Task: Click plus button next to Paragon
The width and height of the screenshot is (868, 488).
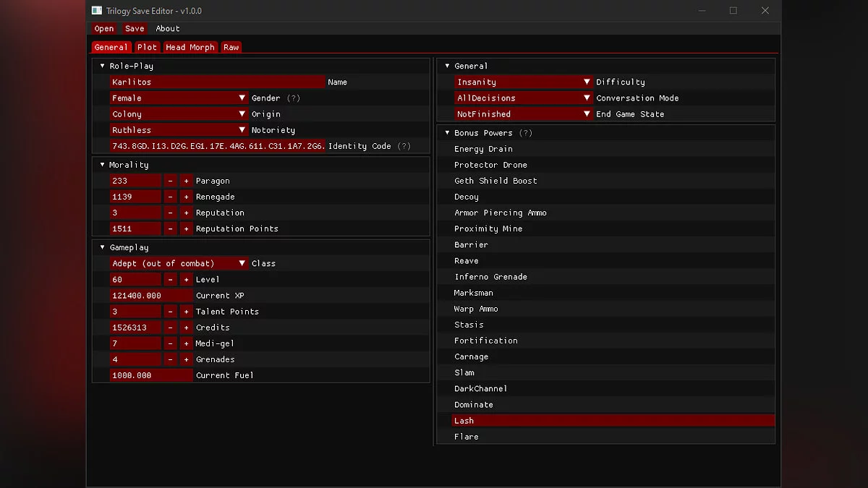Action: [186, 181]
